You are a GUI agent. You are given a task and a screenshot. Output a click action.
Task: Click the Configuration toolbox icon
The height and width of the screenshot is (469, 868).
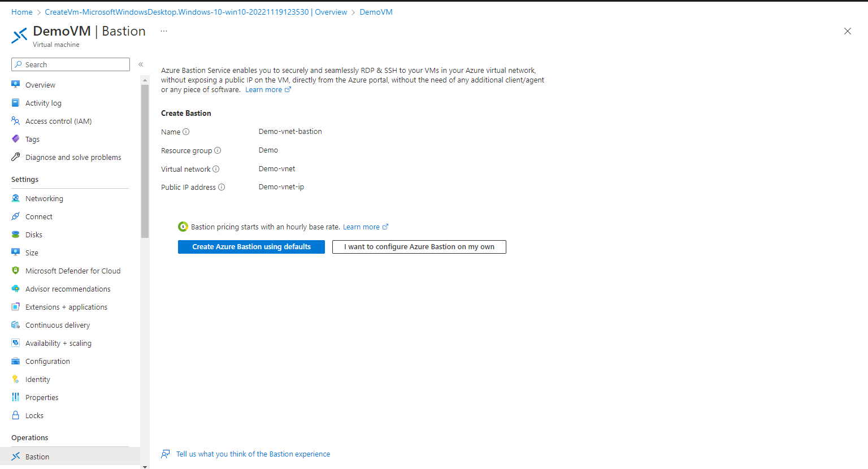16,361
